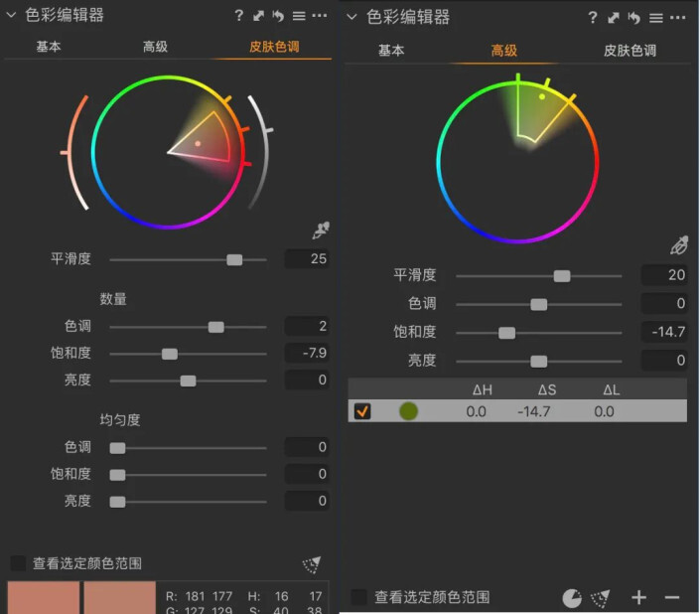Click the reset arrow in right panel header
The image size is (700, 614).
click(633, 18)
